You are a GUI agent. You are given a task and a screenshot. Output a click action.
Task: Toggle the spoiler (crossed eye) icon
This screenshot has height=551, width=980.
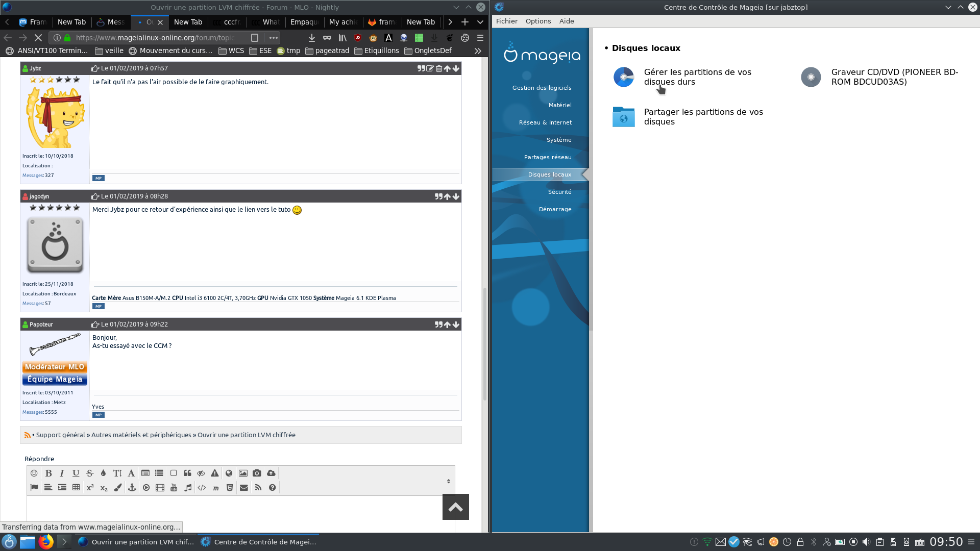tap(201, 473)
